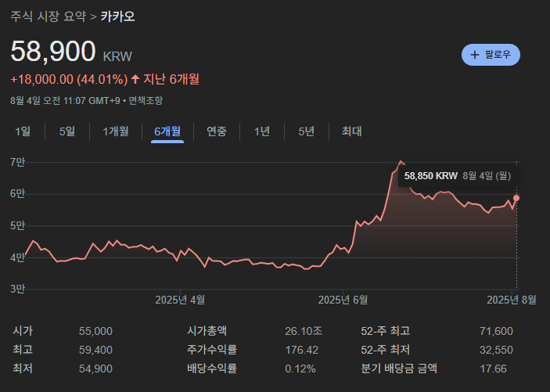550x392 pixels.
Task: Click the 0.12% dividend yield value
Action: (300, 369)
